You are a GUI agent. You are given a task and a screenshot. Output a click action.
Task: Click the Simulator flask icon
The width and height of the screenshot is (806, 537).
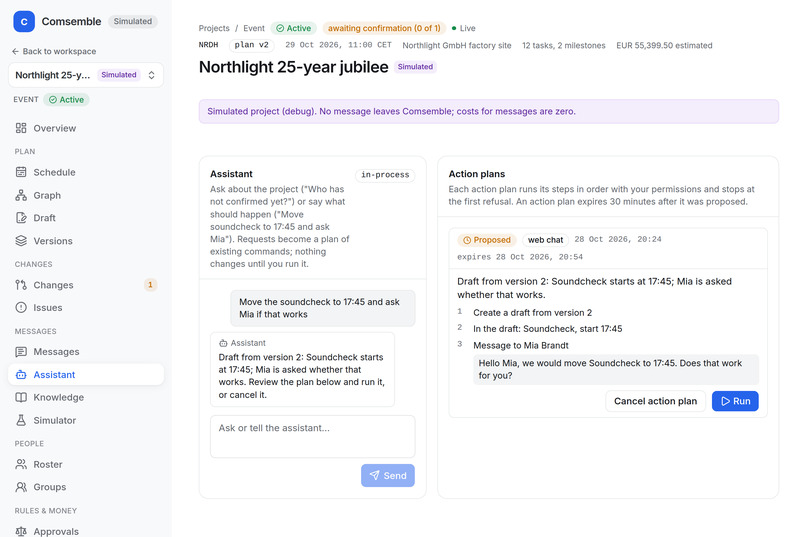[x=21, y=420]
